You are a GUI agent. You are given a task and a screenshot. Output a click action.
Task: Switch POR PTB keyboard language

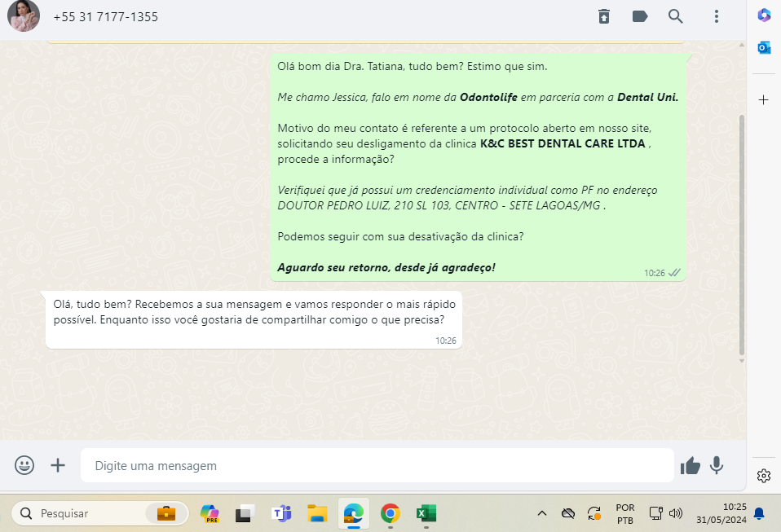click(x=625, y=513)
